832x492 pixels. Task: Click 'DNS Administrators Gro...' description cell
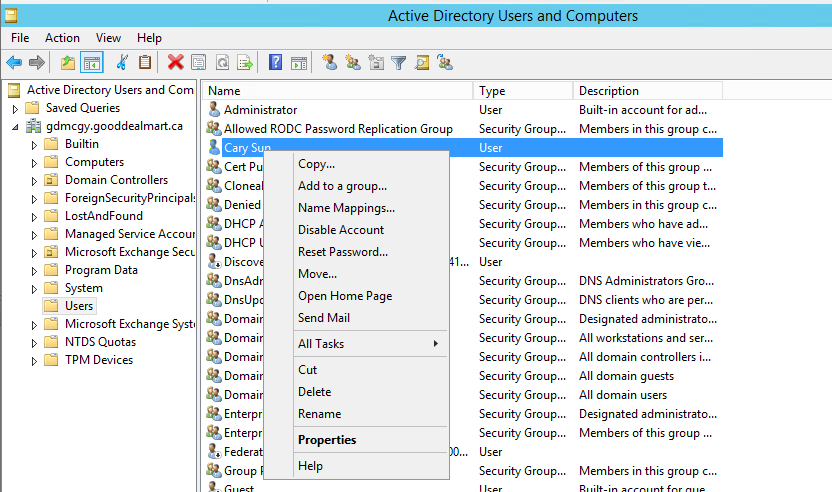(x=646, y=281)
